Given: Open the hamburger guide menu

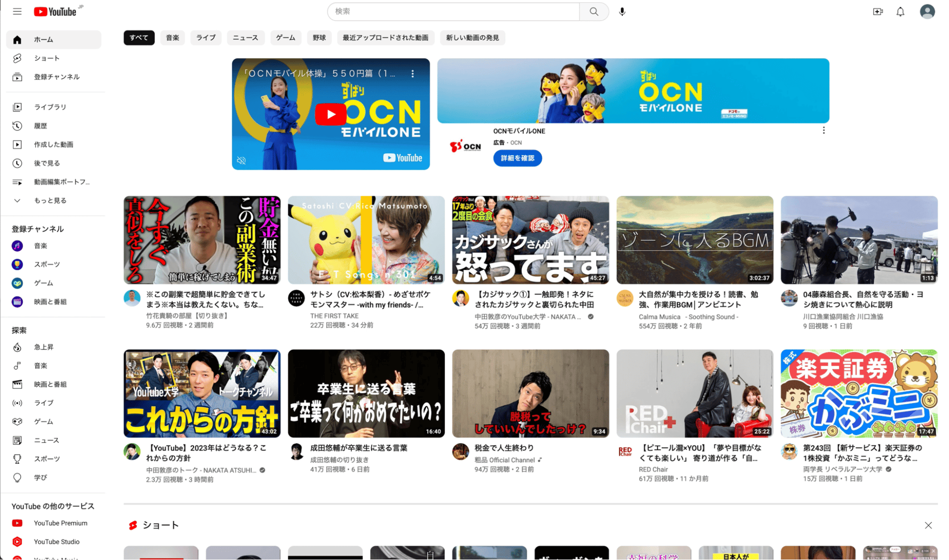Looking at the screenshot, I should [17, 11].
